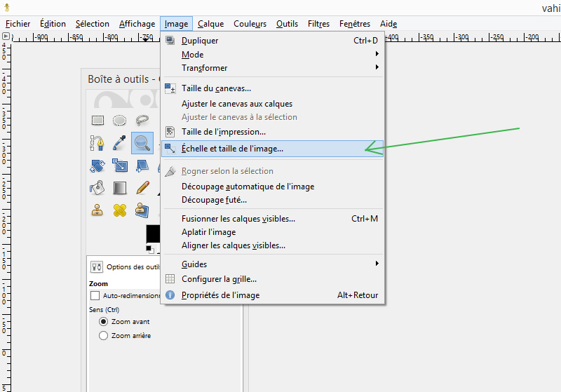
Task: Choose Découpage futé menu entry
Action: 273,200
